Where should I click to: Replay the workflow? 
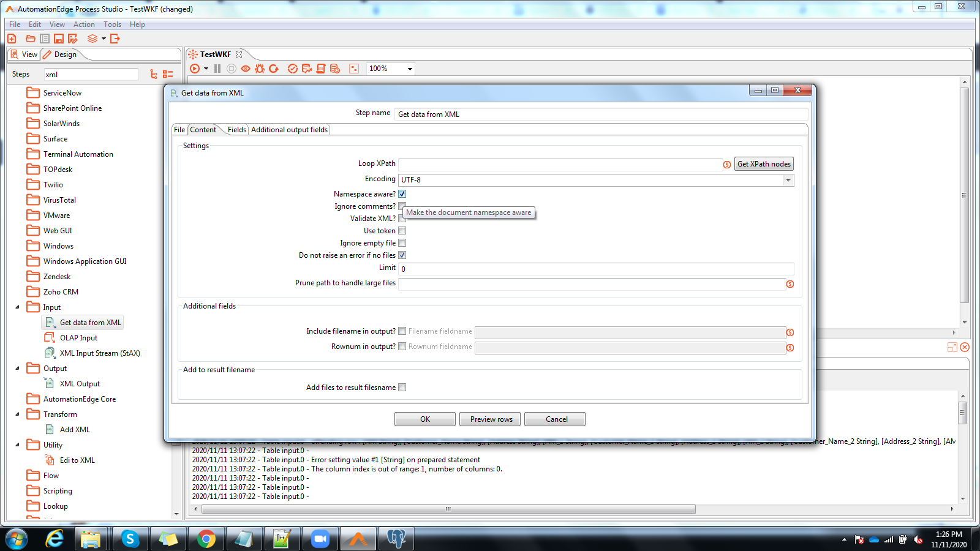274,69
